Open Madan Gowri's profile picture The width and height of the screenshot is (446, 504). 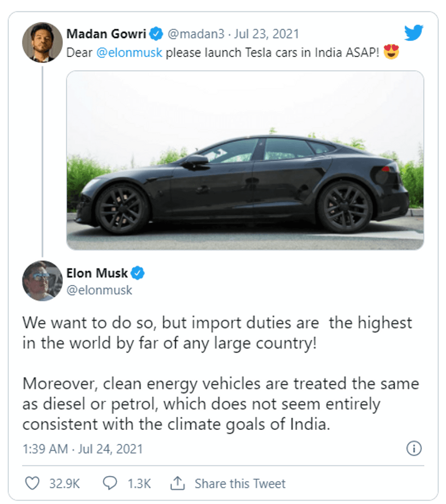42,42
